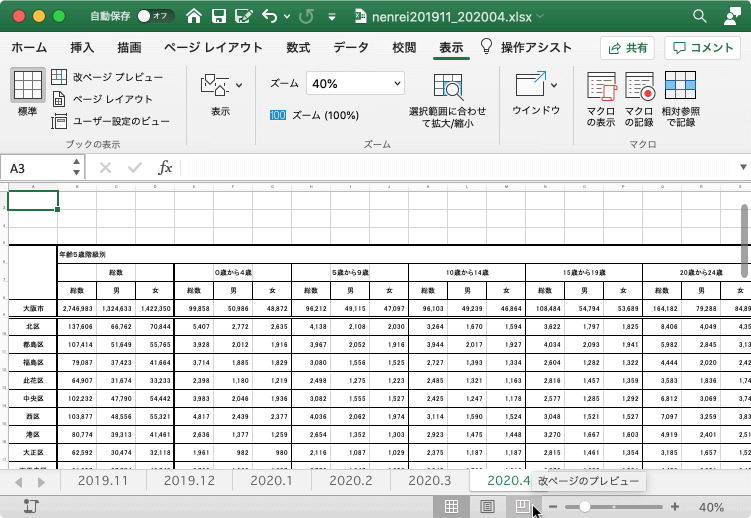Click the fx insert function icon
Viewport: 751px width, 518px height.
(x=165, y=168)
